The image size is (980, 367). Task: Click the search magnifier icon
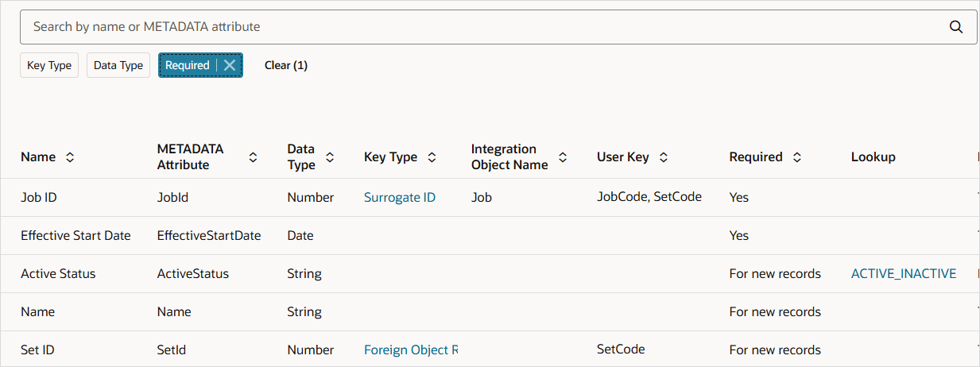(956, 27)
